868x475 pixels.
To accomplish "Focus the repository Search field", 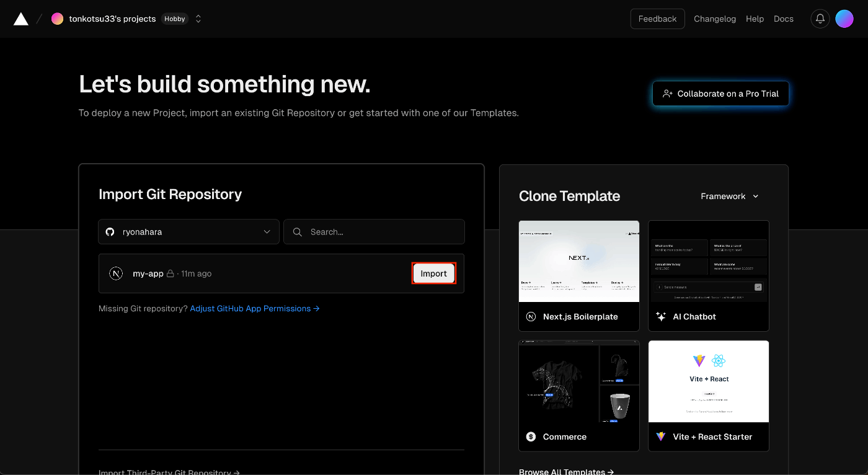I will pyautogui.click(x=374, y=232).
